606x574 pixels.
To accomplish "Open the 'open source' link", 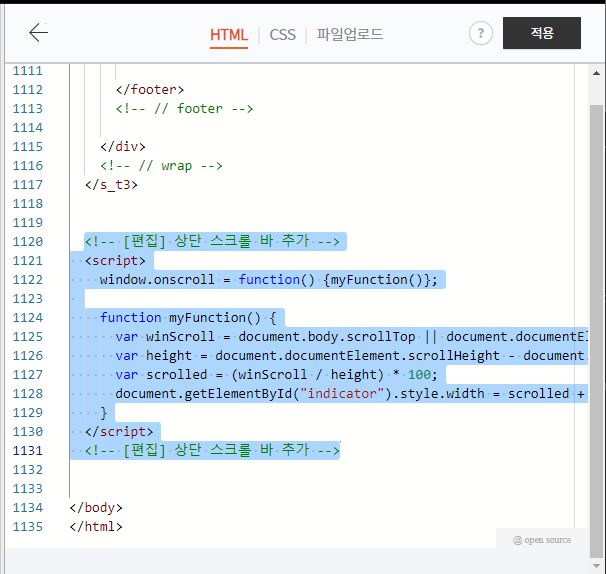I will [542, 540].
